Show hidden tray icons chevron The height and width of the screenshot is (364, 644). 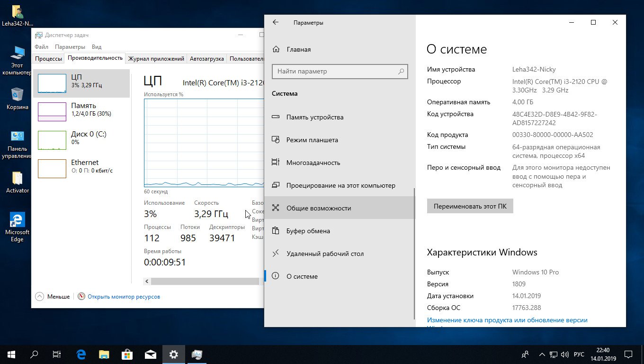pyautogui.click(x=542, y=354)
